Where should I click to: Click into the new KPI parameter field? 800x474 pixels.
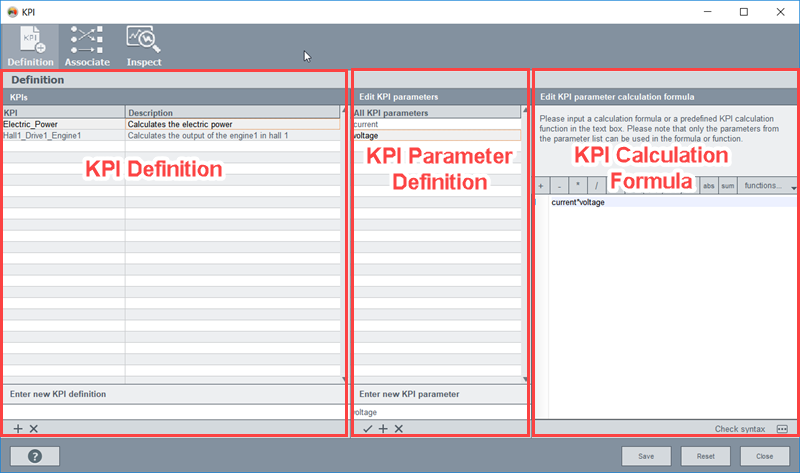440,412
